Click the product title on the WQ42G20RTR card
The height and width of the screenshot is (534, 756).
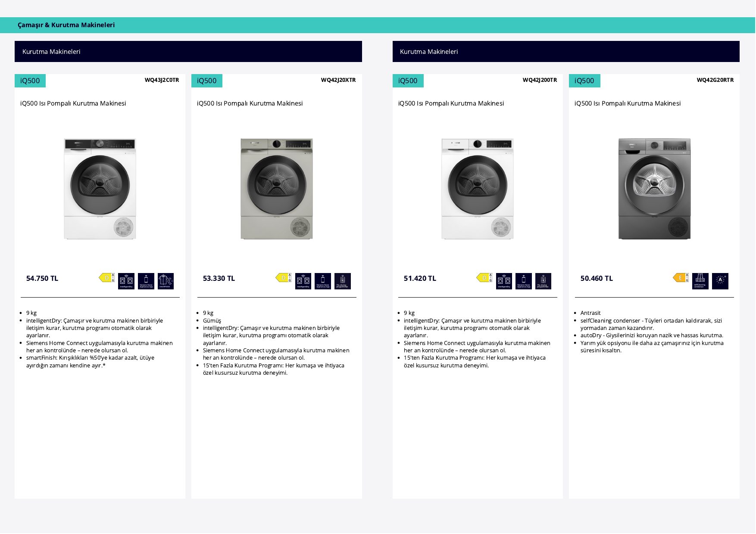tap(628, 103)
